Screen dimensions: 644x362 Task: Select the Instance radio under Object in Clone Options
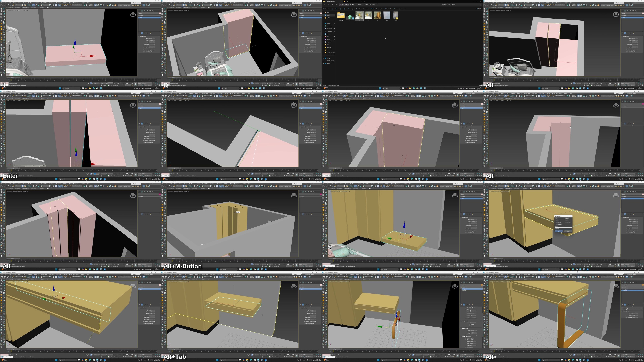[557, 223]
